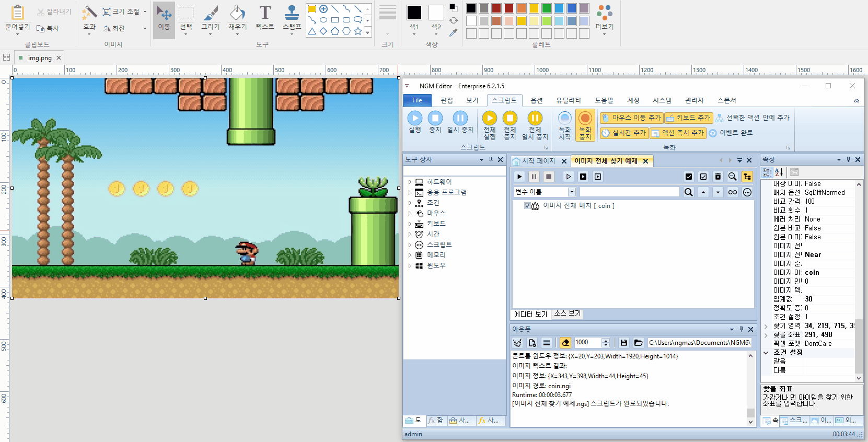Expand 하드웨어 tree node
Image resolution: width=868 pixels, height=442 pixels.
pos(410,182)
